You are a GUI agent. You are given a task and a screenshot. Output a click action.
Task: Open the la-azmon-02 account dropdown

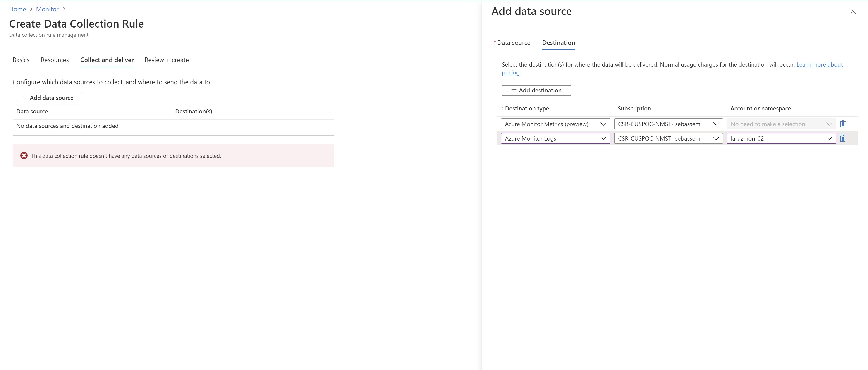point(781,138)
